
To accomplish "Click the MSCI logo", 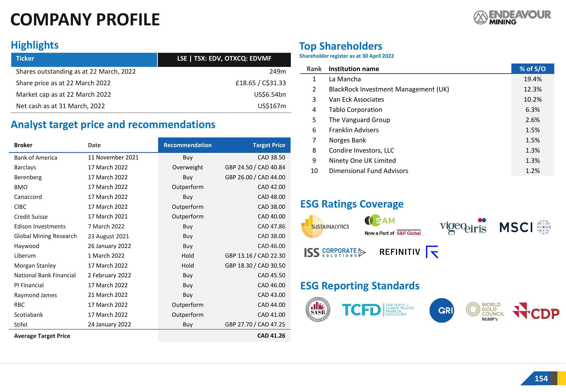I will coord(525,227).
